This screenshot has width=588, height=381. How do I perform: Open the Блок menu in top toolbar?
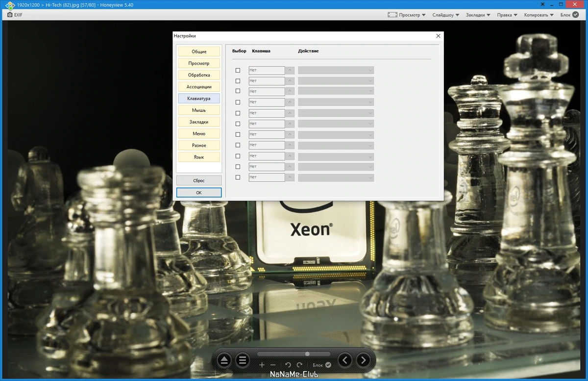click(568, 15)
